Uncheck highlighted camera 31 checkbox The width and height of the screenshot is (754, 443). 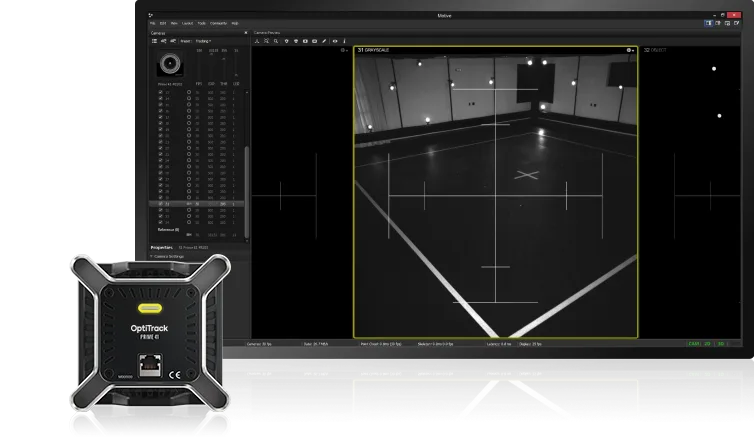[x=161, y=204]
